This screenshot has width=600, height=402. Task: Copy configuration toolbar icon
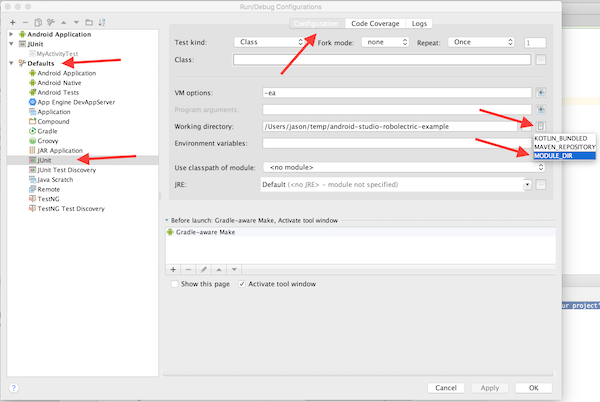[x=38, y=23]
